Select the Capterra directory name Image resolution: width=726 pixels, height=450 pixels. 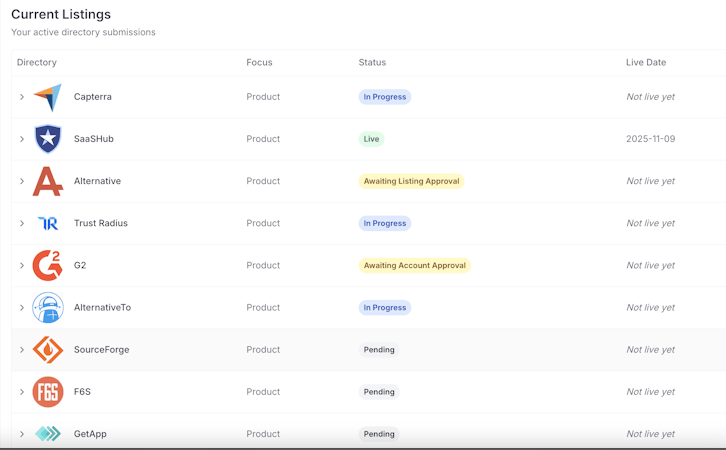click(x=93, y=97)
